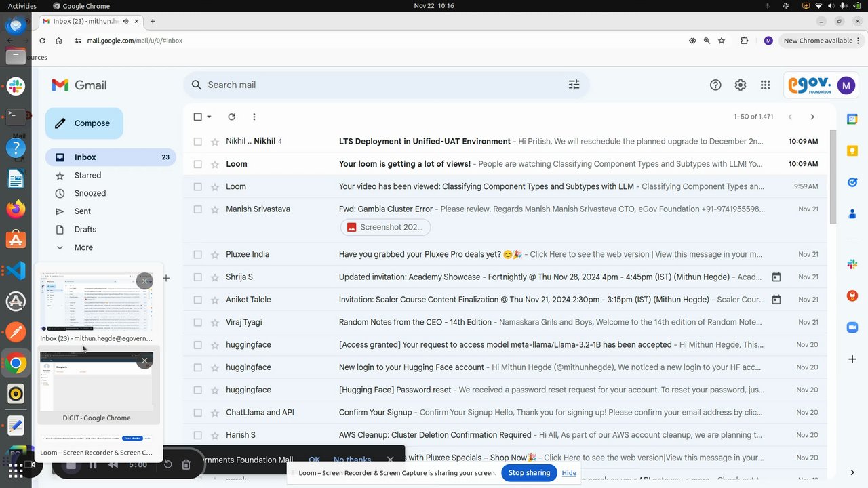Open the more options three-dot menu above mail list
Viewport: 868px width, 488px height.
(x=254, y=117)
